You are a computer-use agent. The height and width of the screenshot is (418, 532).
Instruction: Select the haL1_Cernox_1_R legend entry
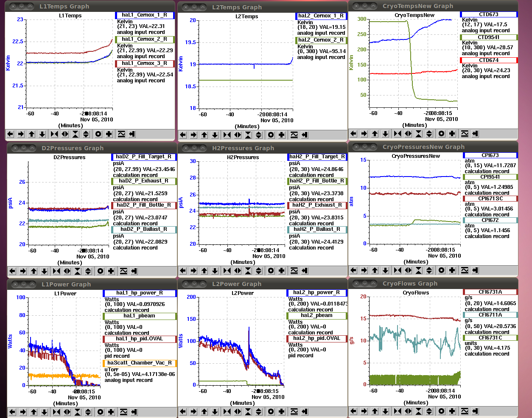pyautogui.click(x=145, y=15)
